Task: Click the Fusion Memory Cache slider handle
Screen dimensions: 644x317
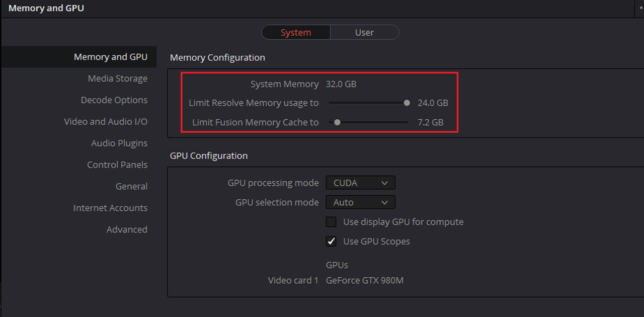Action: tap(337, 122)
